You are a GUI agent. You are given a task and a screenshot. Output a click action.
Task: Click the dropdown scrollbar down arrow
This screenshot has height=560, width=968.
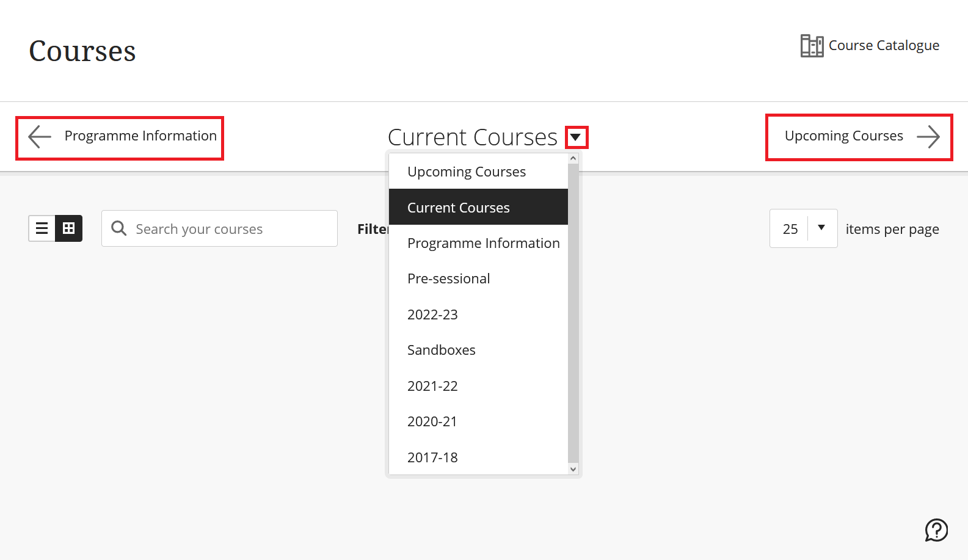click(572, 470)
